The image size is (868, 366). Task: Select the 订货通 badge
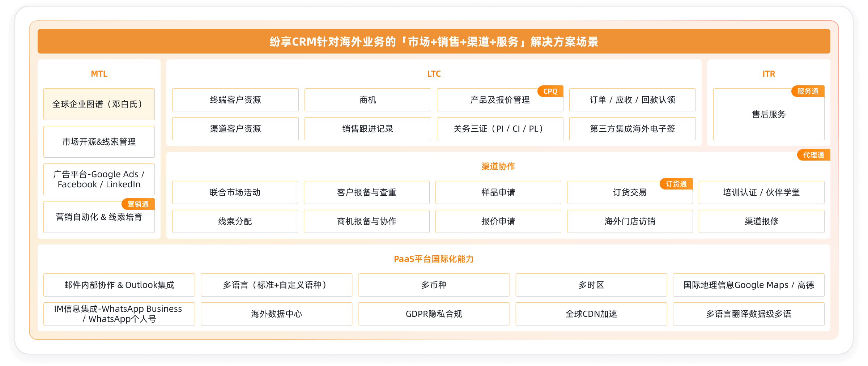pos(676,184)
